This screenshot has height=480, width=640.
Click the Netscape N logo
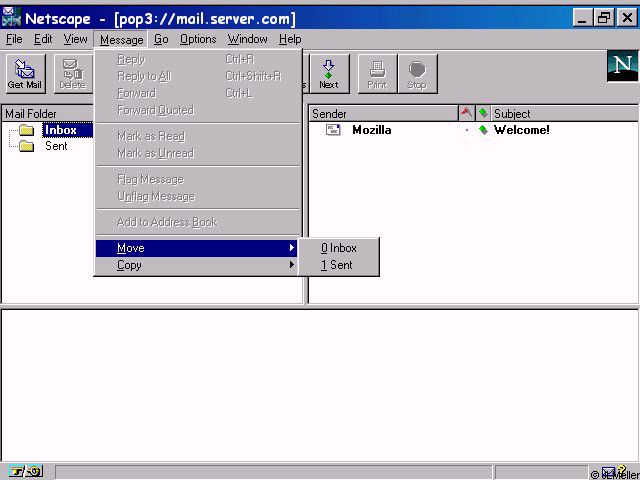pyautogui.click(x=622, y=66)
